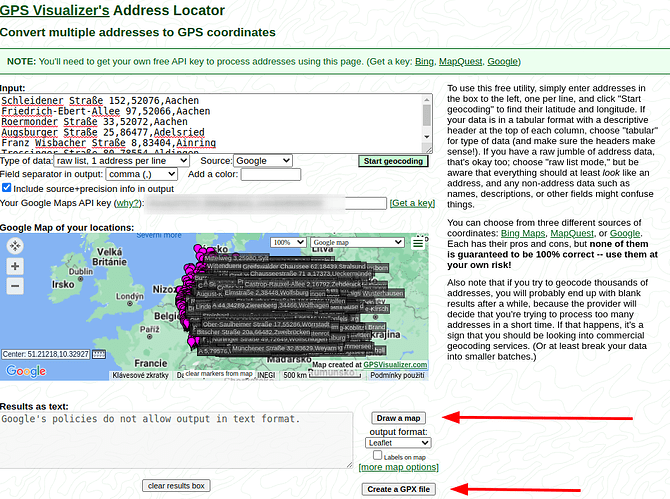Open the Bing API key link in note
The height and width of the screenshot is (499, 670).
424,62
